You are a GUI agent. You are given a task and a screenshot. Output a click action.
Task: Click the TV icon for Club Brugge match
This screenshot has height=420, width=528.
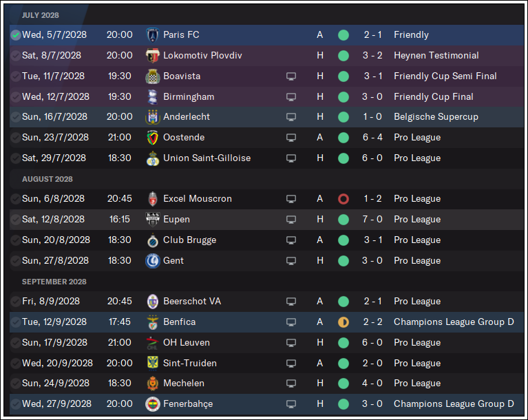(291, 240)
